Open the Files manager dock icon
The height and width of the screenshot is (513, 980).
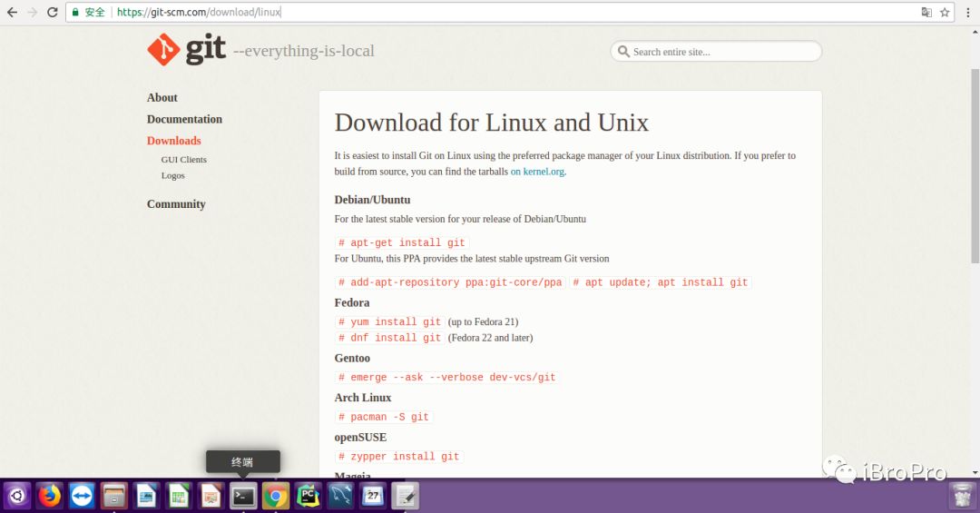[114, 497]
